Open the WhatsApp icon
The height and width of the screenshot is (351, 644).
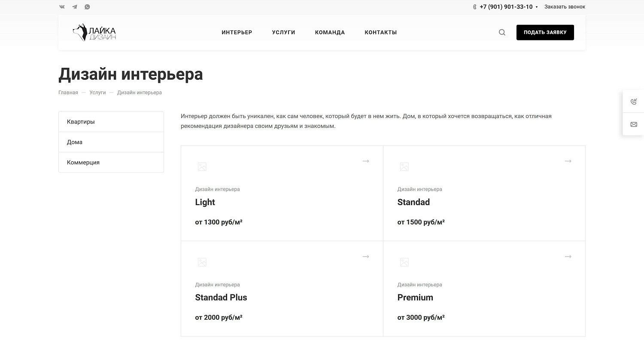point(88,6)
